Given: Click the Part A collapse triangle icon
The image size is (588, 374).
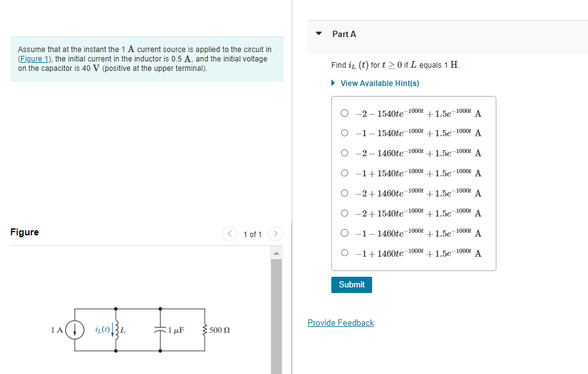Looking at the screenshot, I should point(318,35).
